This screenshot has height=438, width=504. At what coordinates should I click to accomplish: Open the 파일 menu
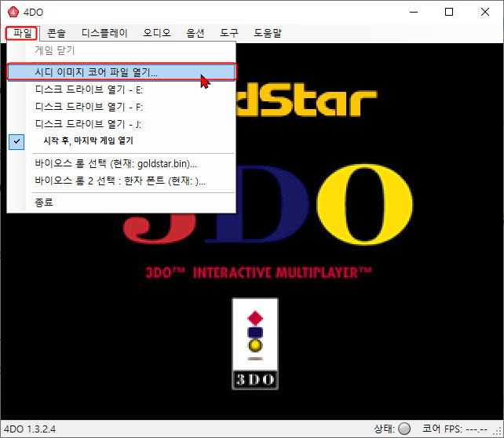click(x=22, y=33)
